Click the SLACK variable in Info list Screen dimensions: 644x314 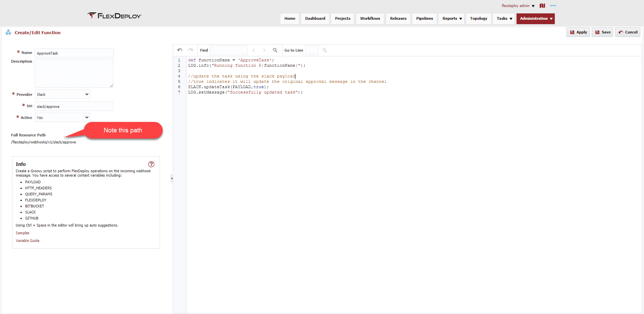31,212
